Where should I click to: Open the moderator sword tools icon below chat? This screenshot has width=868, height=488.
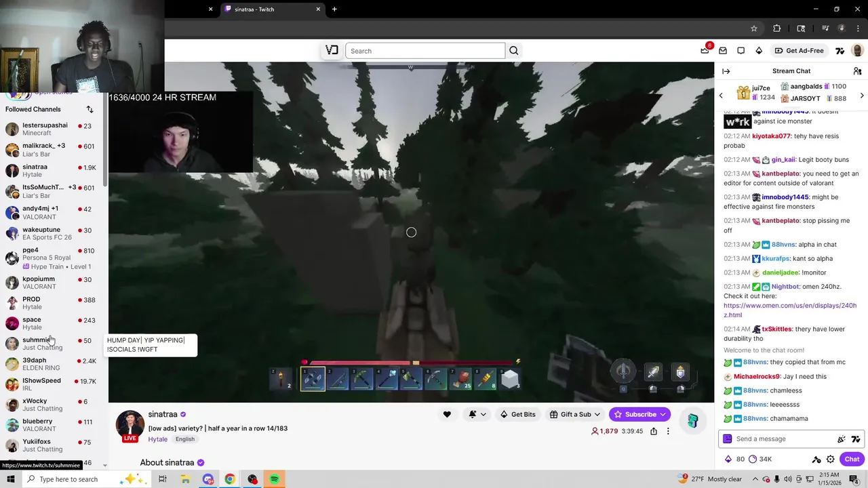click(x=816, y=459)
